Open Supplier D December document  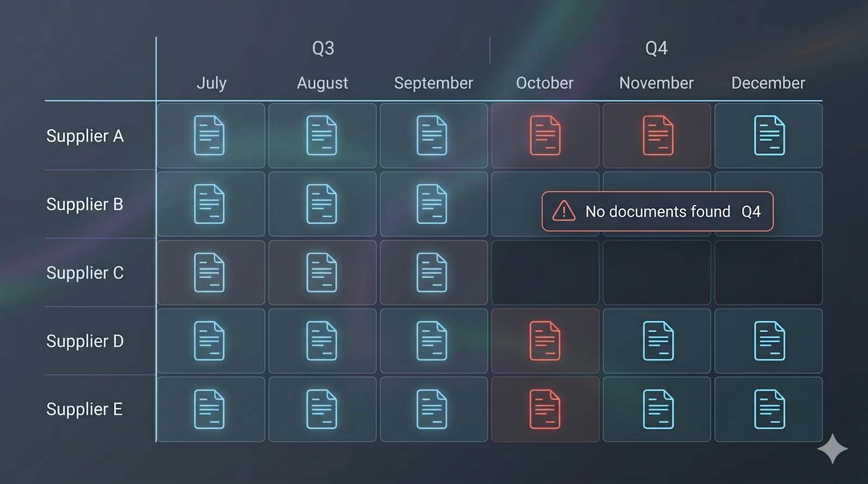click(769, 341)
